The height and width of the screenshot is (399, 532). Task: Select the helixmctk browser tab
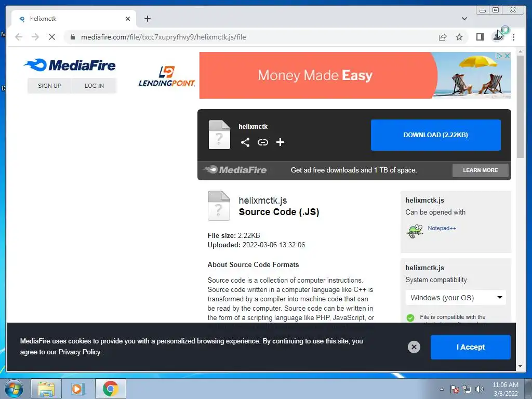[74, 19]
